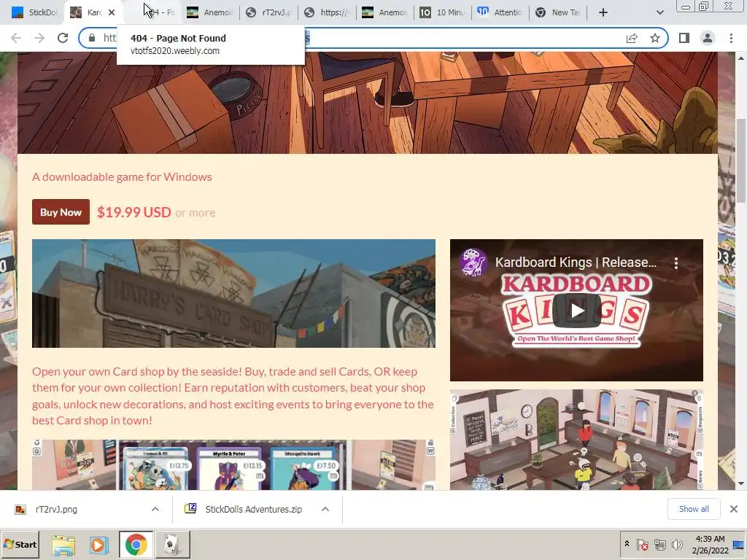Click the browser Forward arrow
This screenshot has height=560, width=747.
pos(39,38)
